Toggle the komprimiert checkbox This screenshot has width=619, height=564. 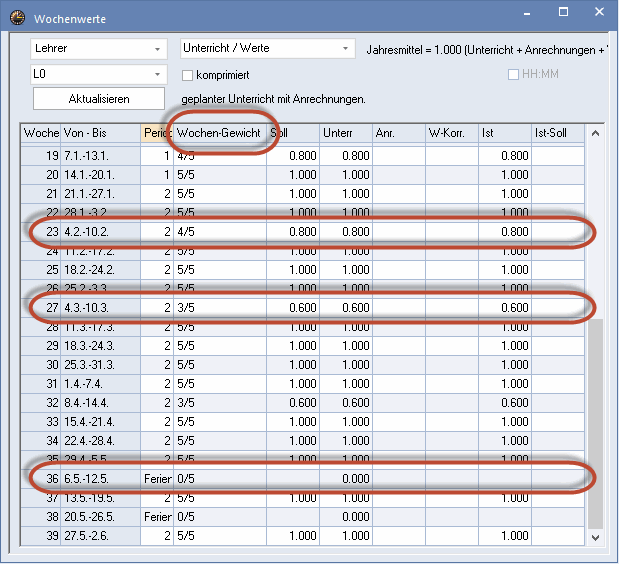(188, 75)
